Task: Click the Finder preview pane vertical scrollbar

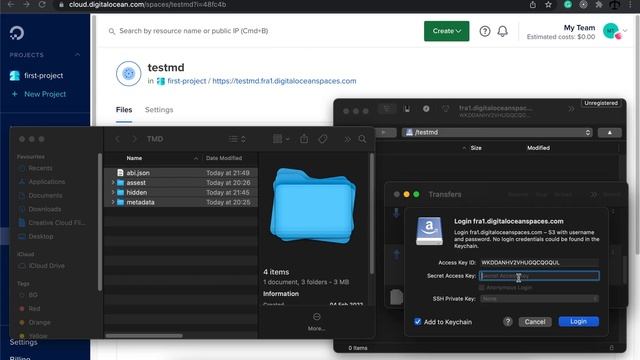Action: pos(371,213)
